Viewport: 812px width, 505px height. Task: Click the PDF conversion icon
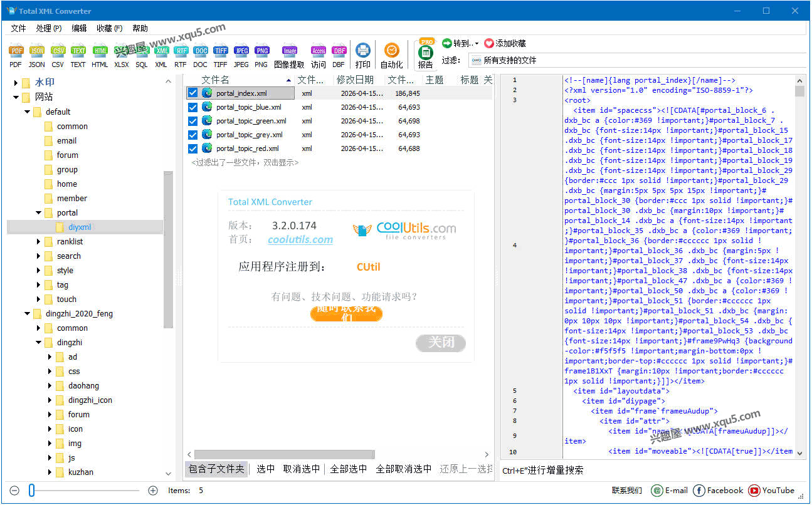(16, 56)
